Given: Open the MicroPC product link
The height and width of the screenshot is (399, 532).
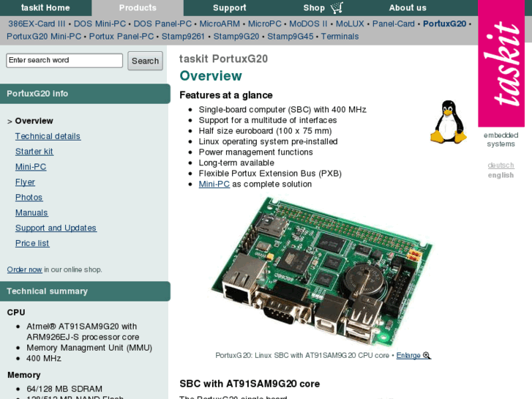Looking at the screenshot, I should click(x=265, y=23).
